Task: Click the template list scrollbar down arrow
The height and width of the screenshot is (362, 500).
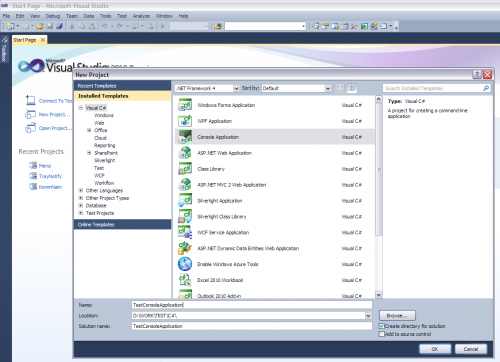Action: point(379,295)
